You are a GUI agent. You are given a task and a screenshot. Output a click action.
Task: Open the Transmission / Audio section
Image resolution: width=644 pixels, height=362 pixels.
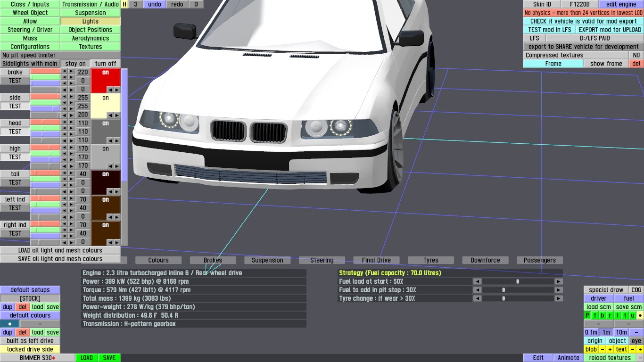(x=91, y=4)
